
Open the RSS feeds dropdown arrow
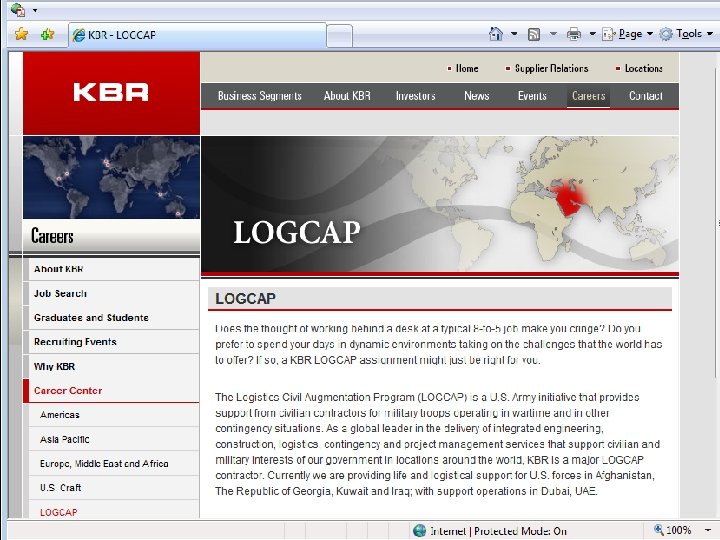(553, 34)
